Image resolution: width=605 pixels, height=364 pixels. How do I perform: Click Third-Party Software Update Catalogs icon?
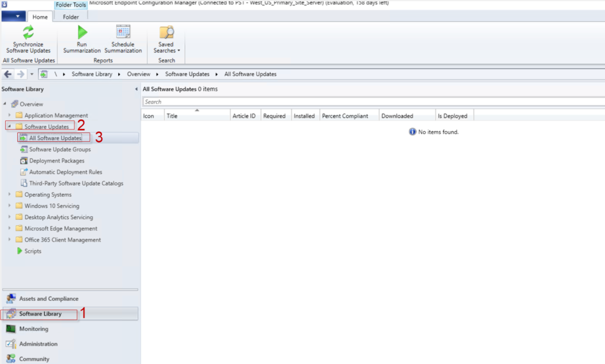tap(24, 183)
